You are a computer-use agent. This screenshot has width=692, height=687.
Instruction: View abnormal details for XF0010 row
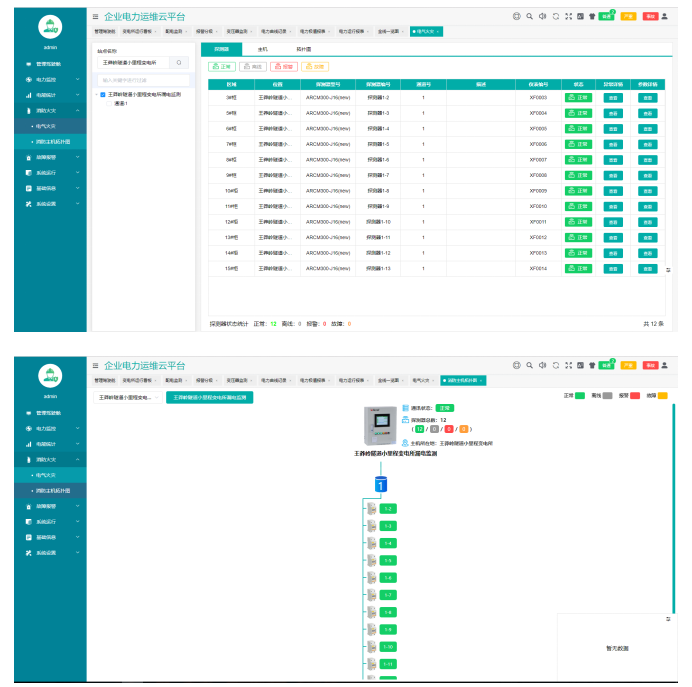point(613,206)
